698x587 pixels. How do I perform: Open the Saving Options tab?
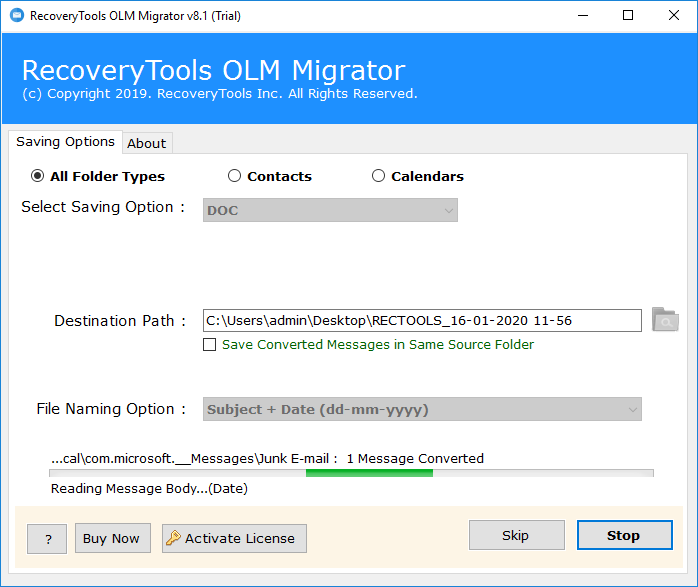(x=65, y=142)
